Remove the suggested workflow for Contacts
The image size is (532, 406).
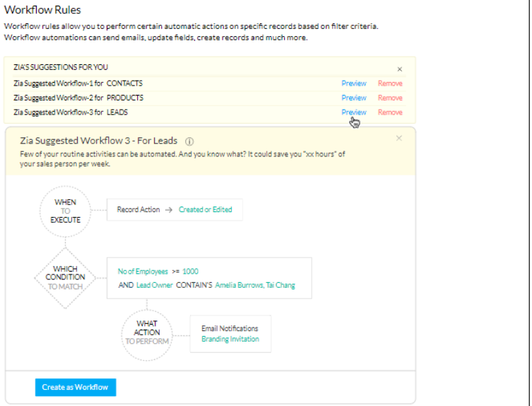(x=390, y=83)
